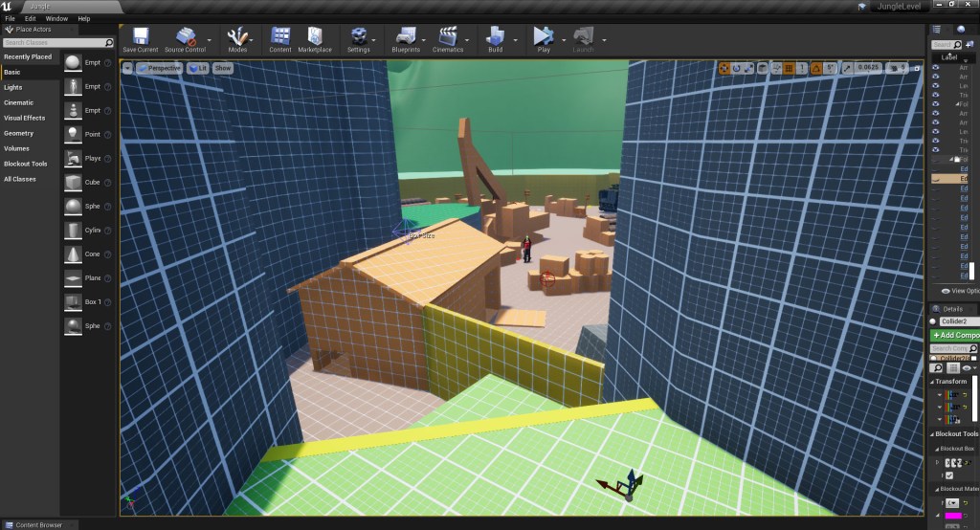980x530 pixels.
Task: Select the rotate gizmo tool in viewport
Action: coord(737,68)
